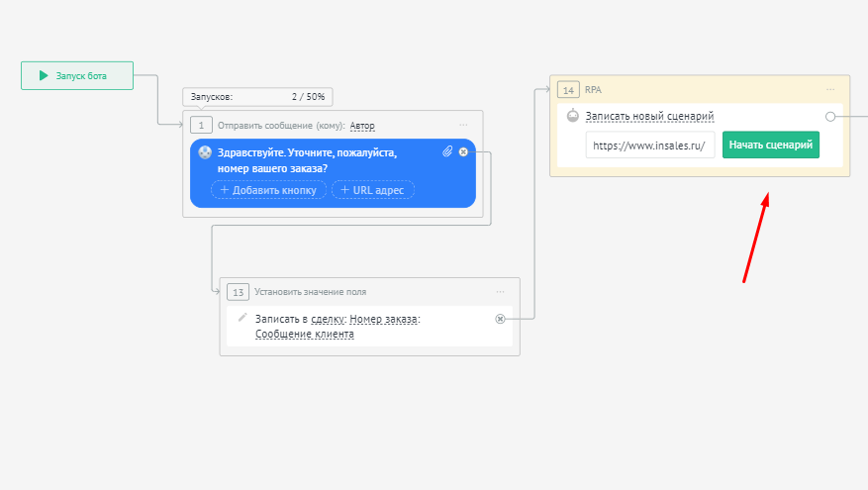868x490 pixels.
Task: Click the URL адрес button
Action: [x=372, y=189]
